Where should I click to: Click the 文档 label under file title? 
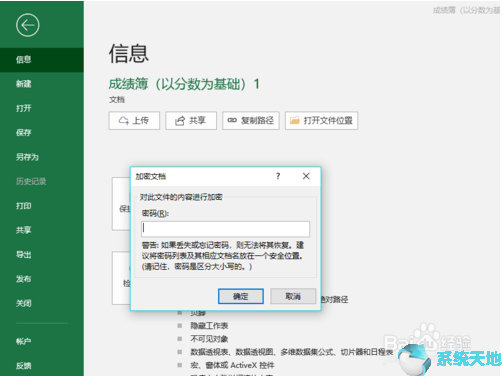[x=117, y=100]
